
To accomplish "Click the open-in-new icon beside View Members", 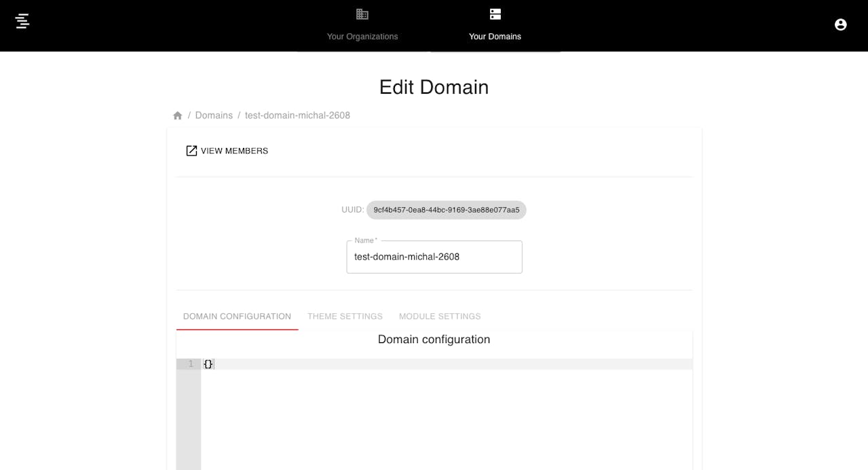I will coord(191,151).
